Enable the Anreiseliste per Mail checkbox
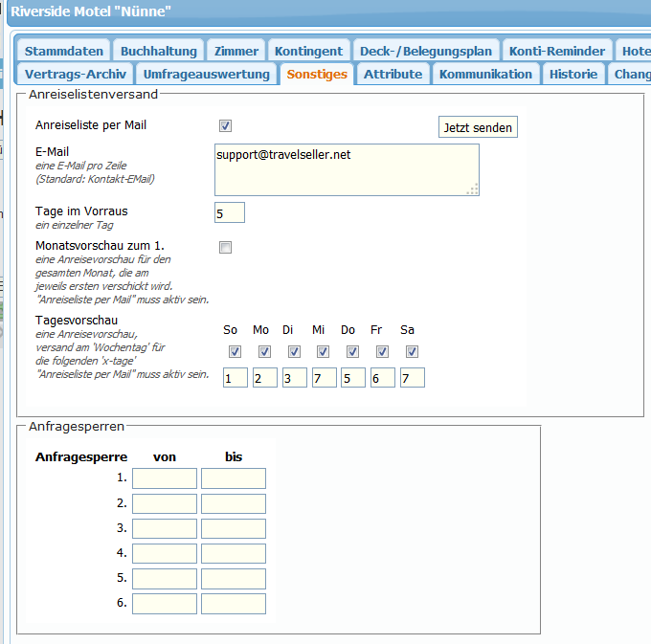This screenshot has height=644, width=651. (x=226, y=125)
